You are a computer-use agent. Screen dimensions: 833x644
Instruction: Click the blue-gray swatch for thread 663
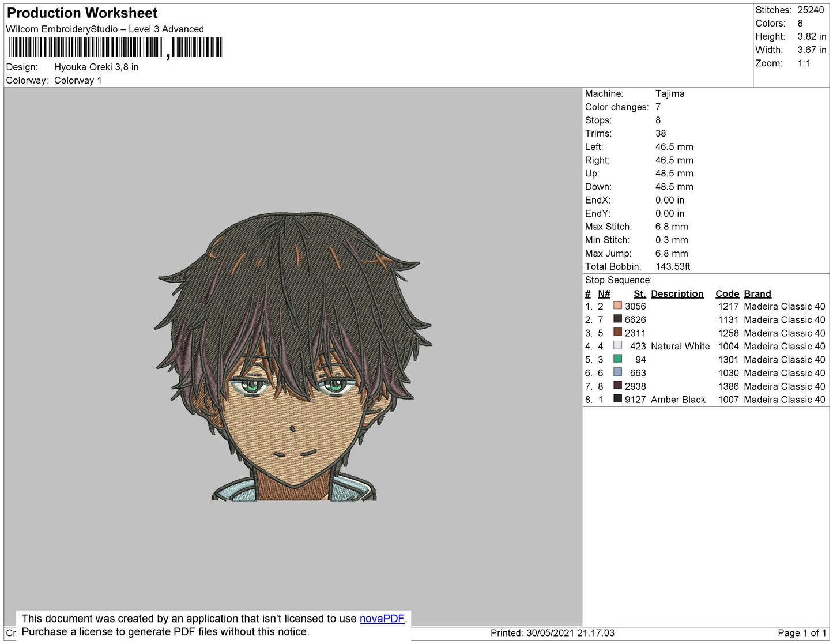[617, 372]
